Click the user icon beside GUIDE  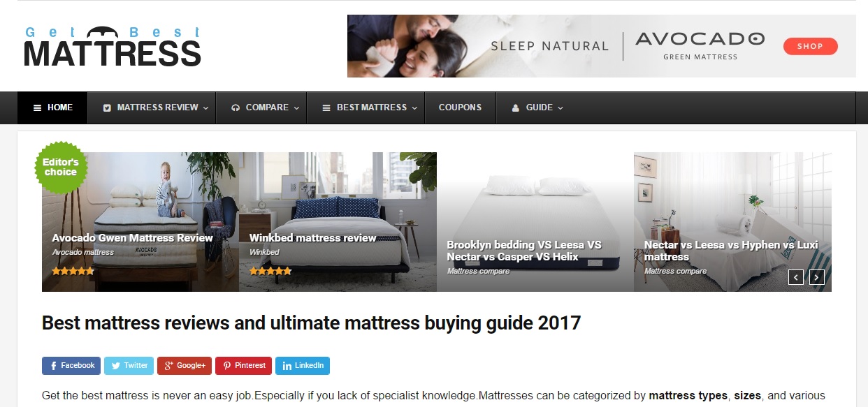(516, 108)
